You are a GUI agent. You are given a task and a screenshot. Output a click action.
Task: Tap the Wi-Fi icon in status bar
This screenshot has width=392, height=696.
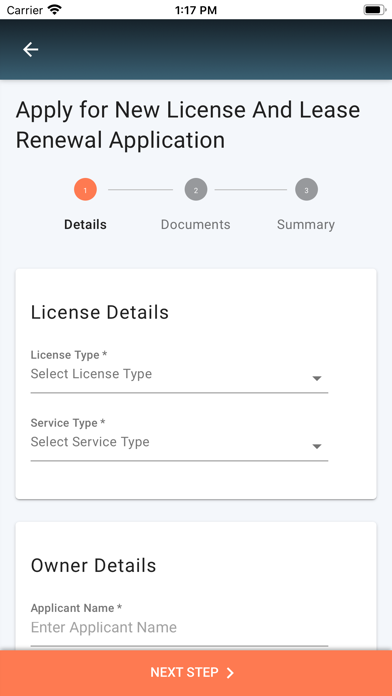(x=55, y=10)
